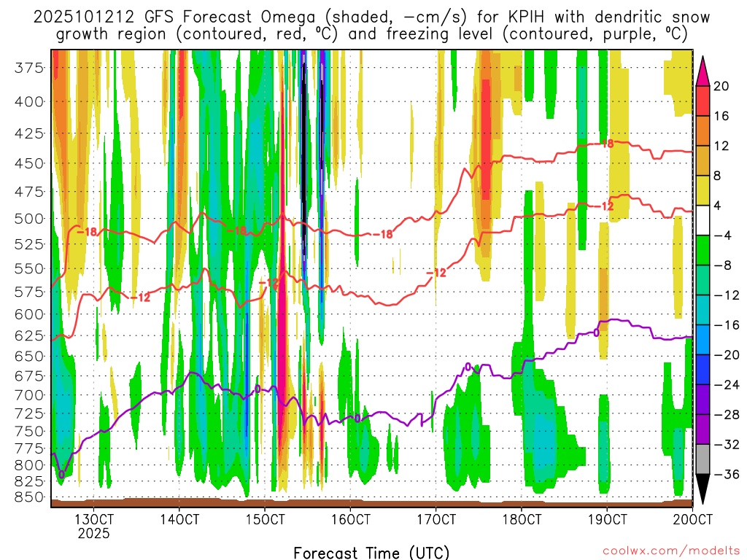Click the 450 pressure axis label
This screenshot has width=747, height=560.
click(28, 163)
